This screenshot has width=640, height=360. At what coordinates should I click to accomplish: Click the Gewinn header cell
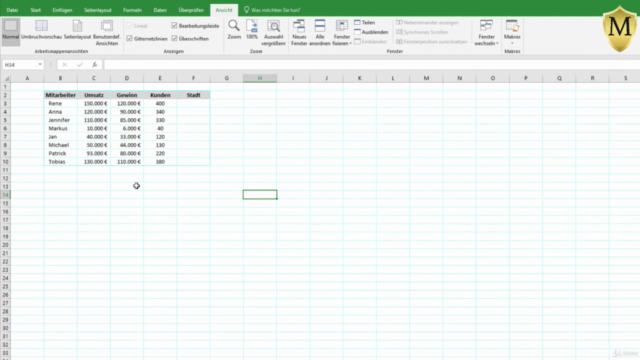point(127,95)
